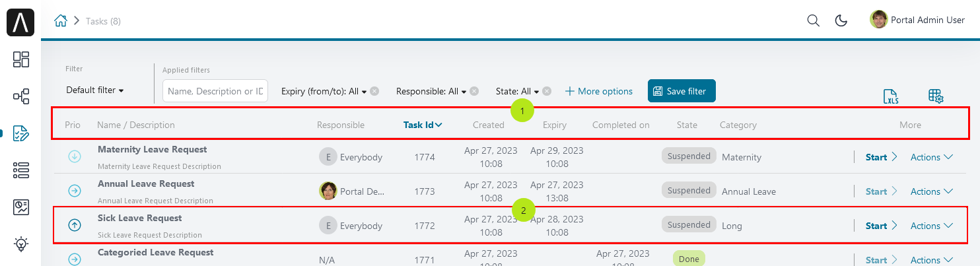The image size is (980, 266).
Task: Open the statistics icon in sidebar
Action: pyautogui.click(x=21, y=207)
